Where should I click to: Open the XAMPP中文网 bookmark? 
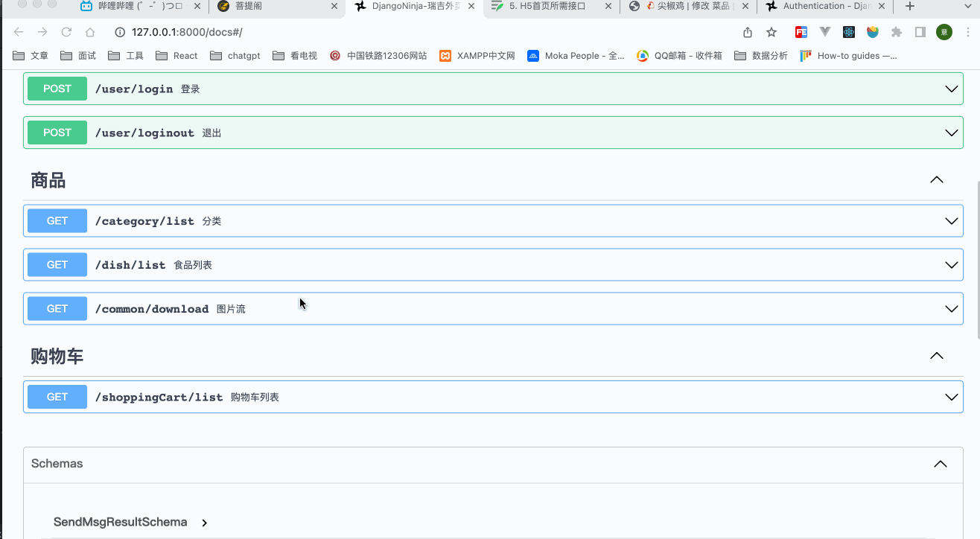[x=477, y=56]
